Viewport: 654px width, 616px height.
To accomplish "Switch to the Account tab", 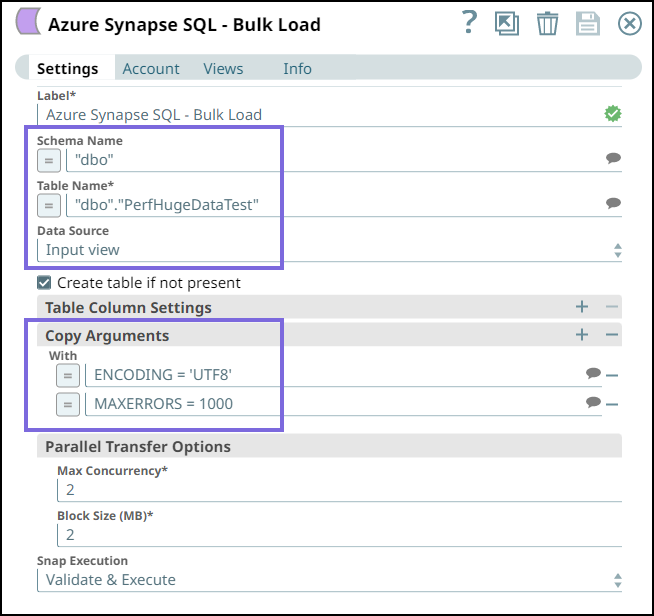I will tap(151, 68).
